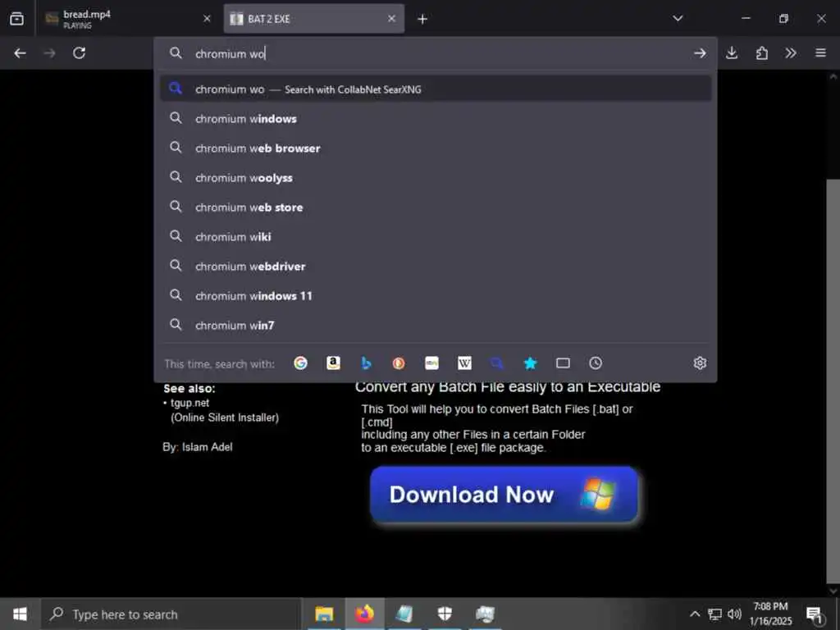
Task: Click the taskbar 'Type here to search' box
Action: 171,614
